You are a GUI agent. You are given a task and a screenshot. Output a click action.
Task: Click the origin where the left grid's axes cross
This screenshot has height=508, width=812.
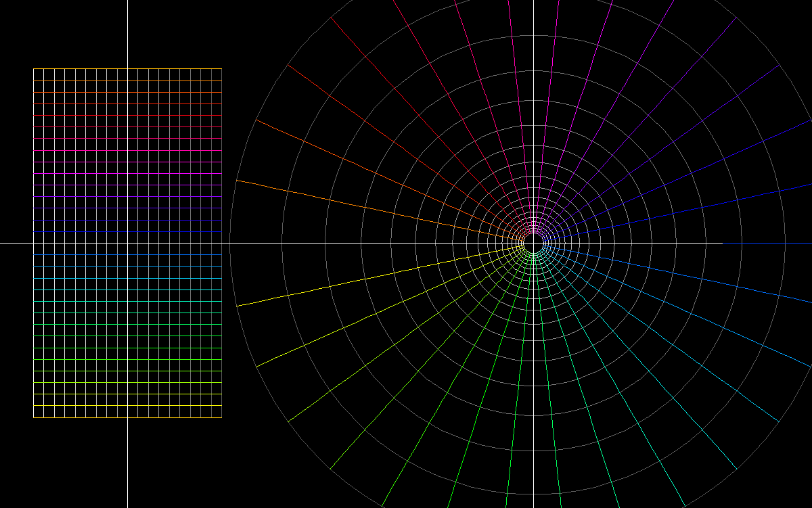tap(127, 243)
